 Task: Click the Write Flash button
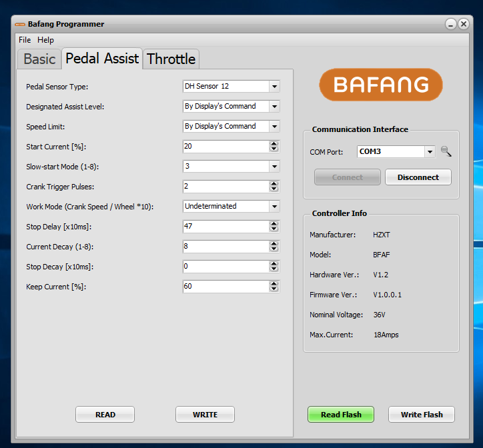pyautogui.click(x=422, y=415)
